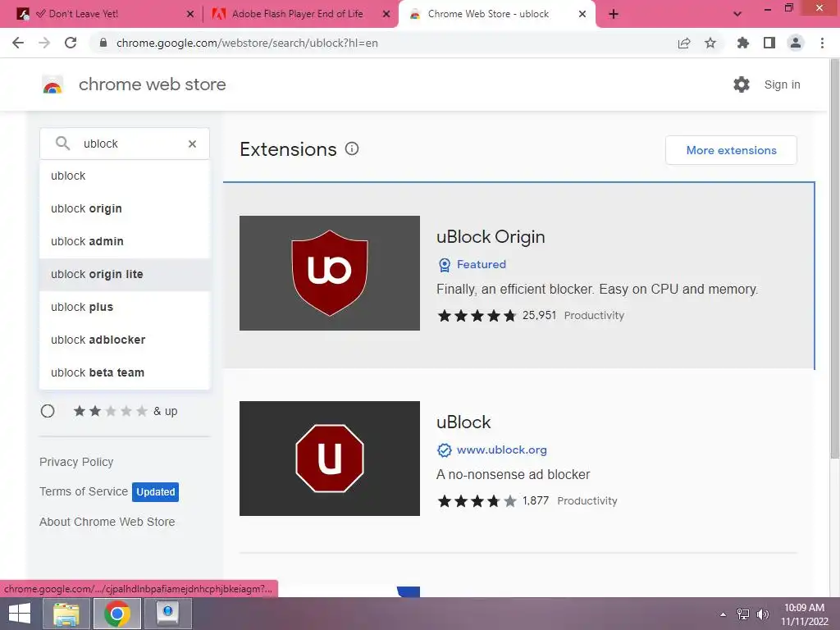Choose suggestion 'ublock'

click(x=125, y=176)
